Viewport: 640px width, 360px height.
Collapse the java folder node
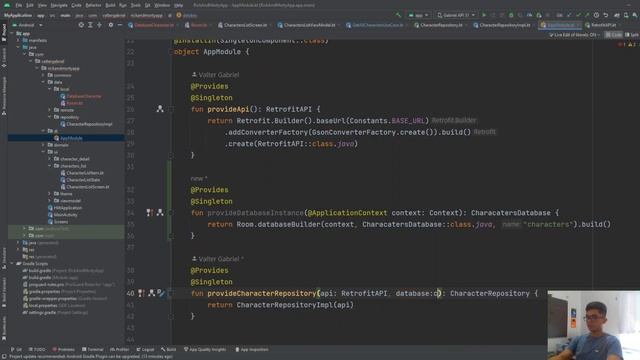click(18, 47)
